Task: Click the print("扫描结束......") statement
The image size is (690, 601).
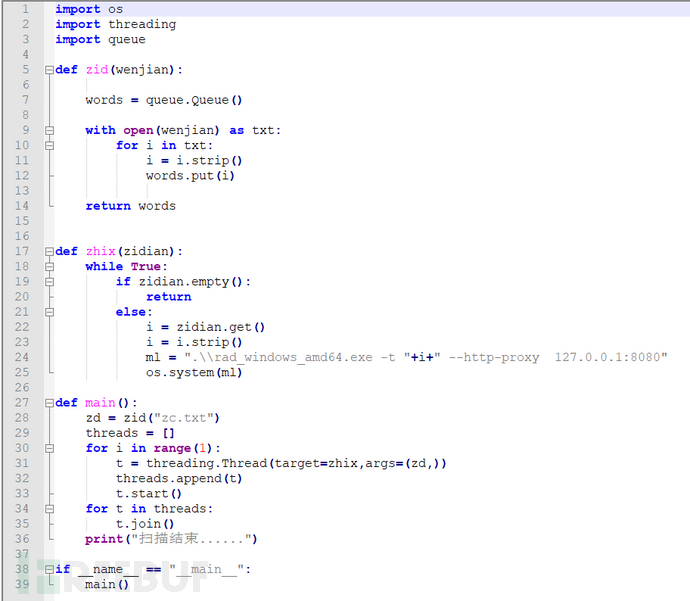Action: 171,539
